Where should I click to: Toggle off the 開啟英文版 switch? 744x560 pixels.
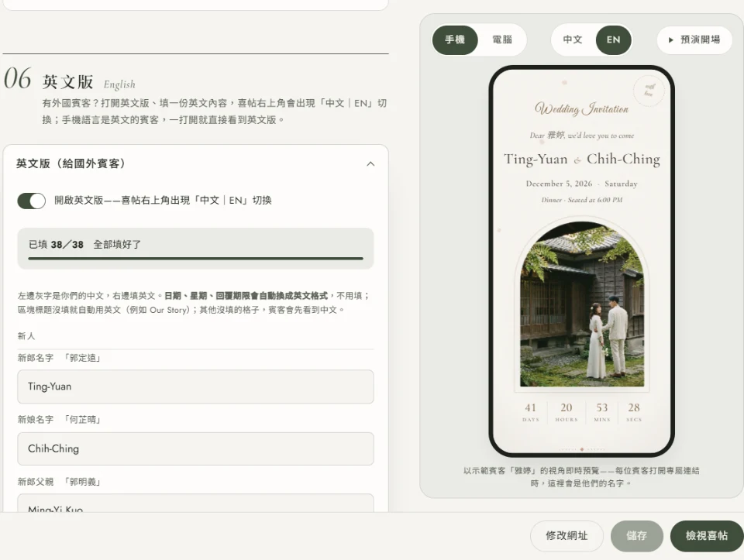click(32, 201)
